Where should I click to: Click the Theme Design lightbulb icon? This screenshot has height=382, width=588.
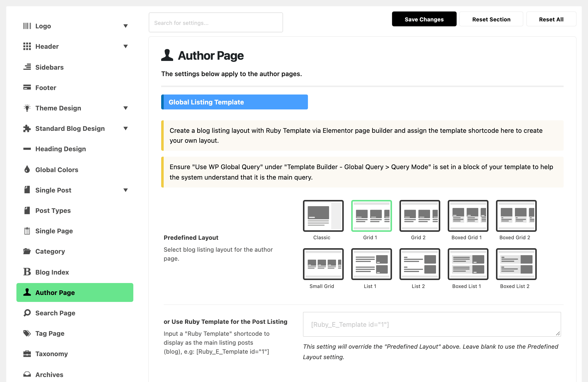click(27, 108)
